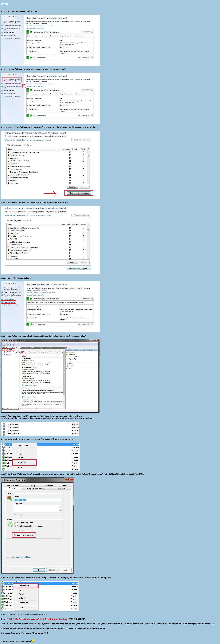The width and height of the screenshot is (220, 644).
Task: Click Advanced settings link in Step 5 sidebar
Action: [x=10, y=302]
